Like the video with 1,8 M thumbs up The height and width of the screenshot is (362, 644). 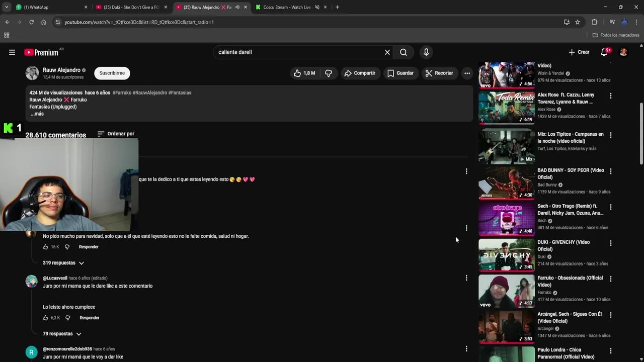click(x=304, y=73)
